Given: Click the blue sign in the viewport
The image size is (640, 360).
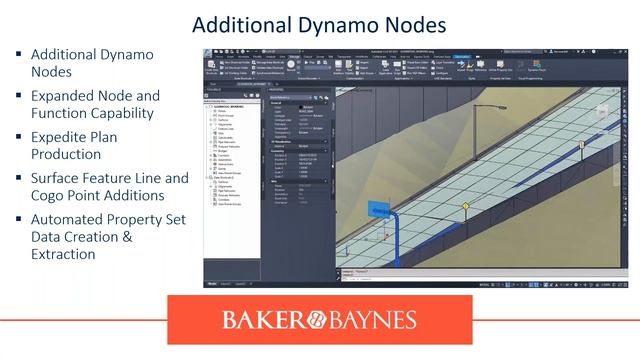Looking at the screenshot, I should click(380, 210).
